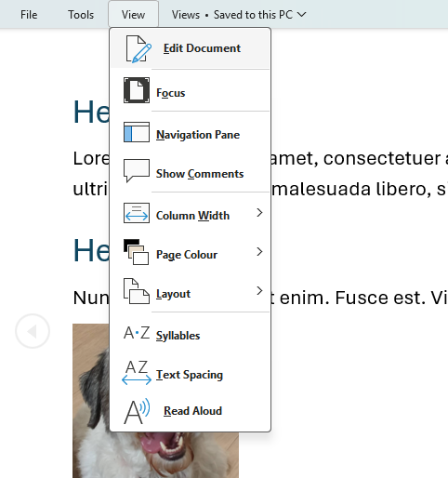Click the Text Spacing AZ icon
The height and width of the screenshot is (478, 448).
[137, 372]
